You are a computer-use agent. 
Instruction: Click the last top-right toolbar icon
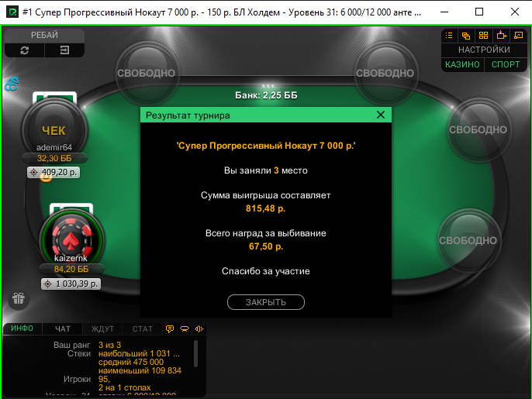pos(519,36)
